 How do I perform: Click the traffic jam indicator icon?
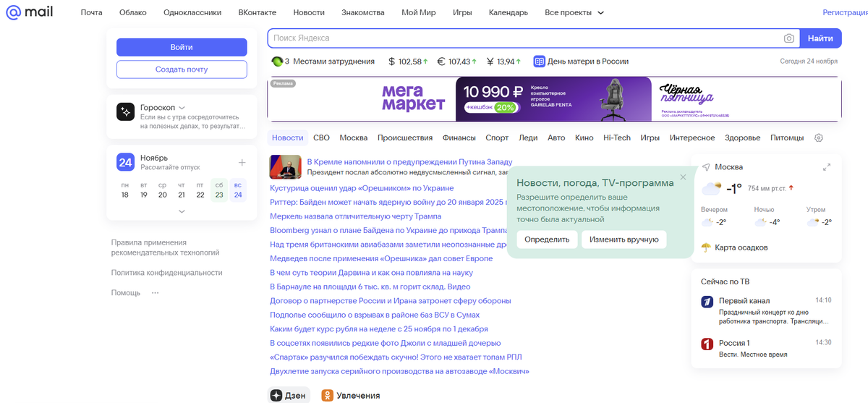[x=276, y=61]
